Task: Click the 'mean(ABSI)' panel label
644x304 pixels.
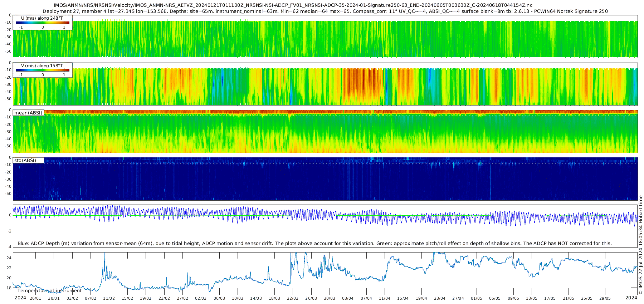Action: coord(28,113)
